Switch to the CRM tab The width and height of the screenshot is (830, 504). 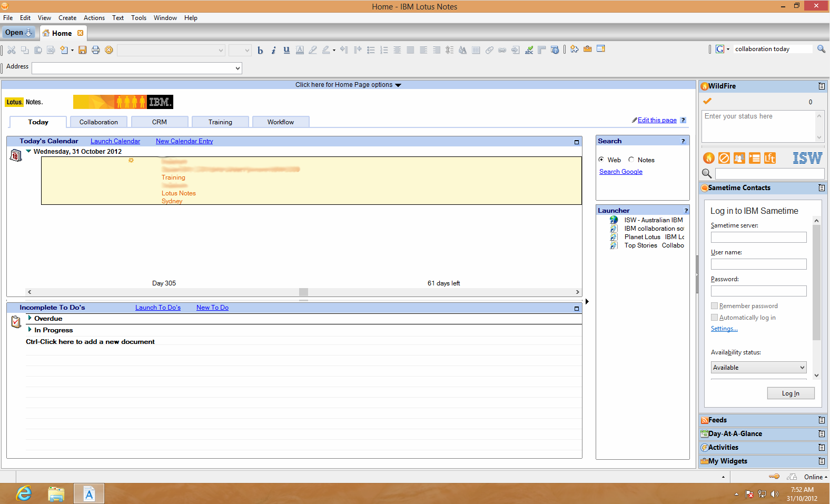(160, 122)
